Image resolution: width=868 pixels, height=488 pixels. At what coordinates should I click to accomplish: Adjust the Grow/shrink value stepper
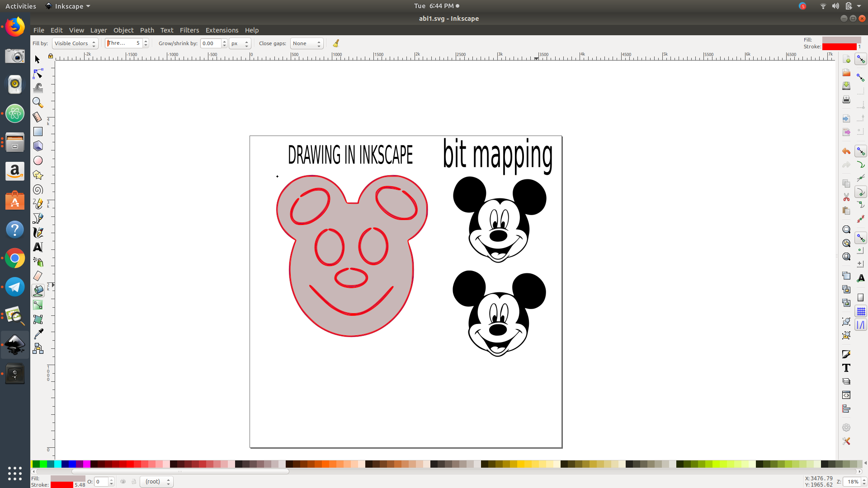(x=224, y=43)
